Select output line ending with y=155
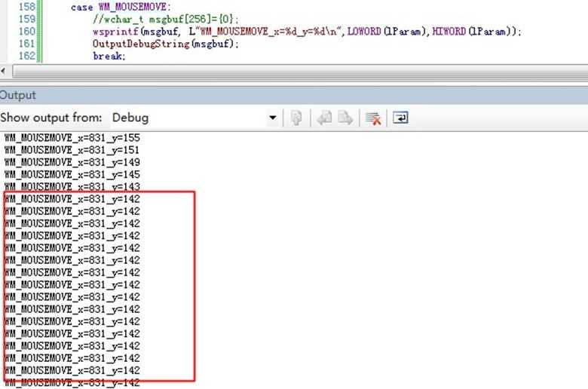 pyautogui.click(x=72, y=138)
